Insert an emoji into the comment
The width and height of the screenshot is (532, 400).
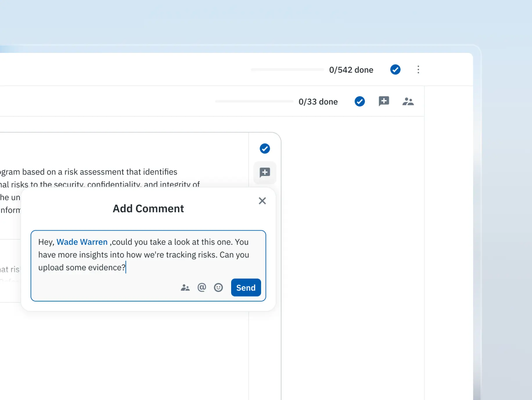[x=218, y=287]
